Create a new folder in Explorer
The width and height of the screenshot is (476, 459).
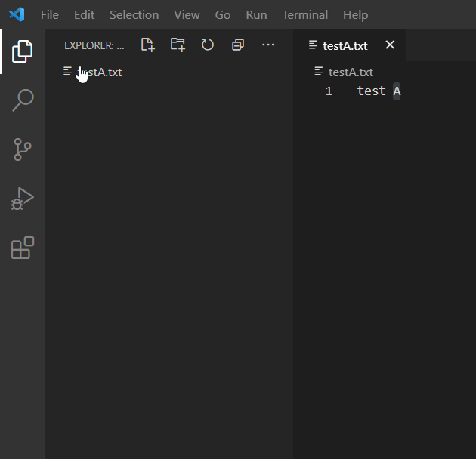point(178,45)
